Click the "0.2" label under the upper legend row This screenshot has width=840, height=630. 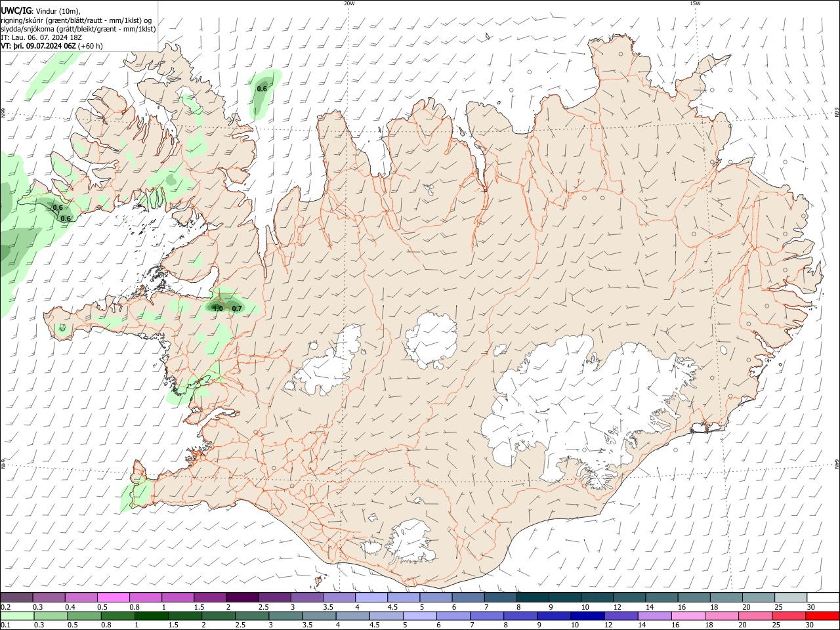tap(5, 607)
